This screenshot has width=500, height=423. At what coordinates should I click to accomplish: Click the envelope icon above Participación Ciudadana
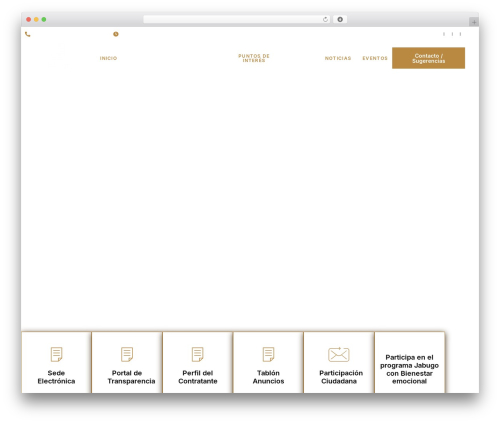point(339,354)
